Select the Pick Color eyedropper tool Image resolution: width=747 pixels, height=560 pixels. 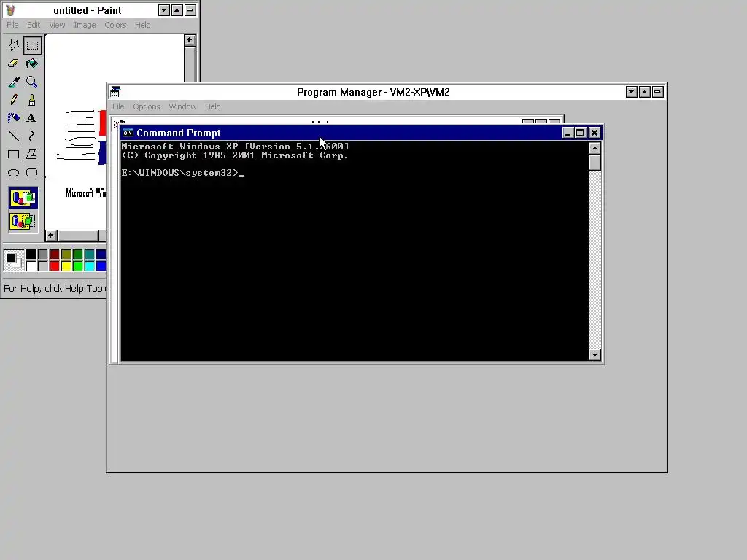(x=13, y=82)
